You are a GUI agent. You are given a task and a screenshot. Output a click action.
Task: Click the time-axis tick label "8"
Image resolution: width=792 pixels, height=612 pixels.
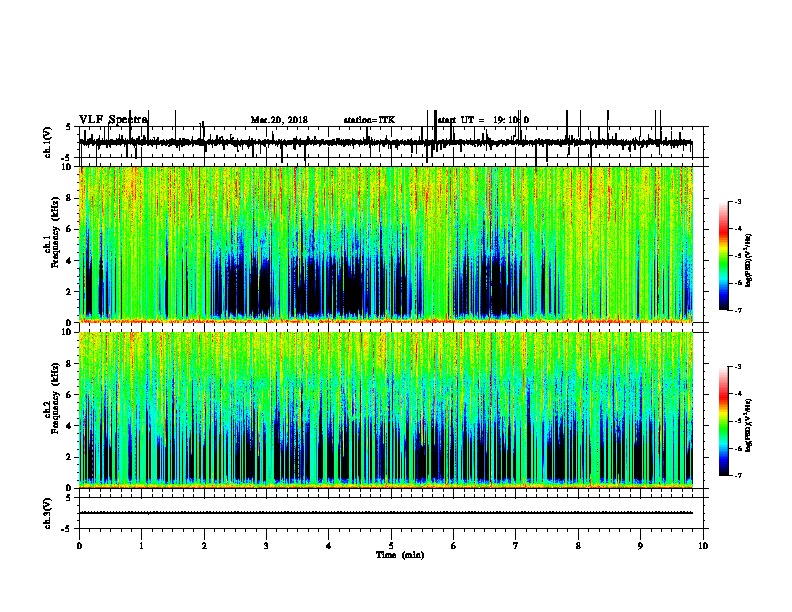(x=578, y=546)
